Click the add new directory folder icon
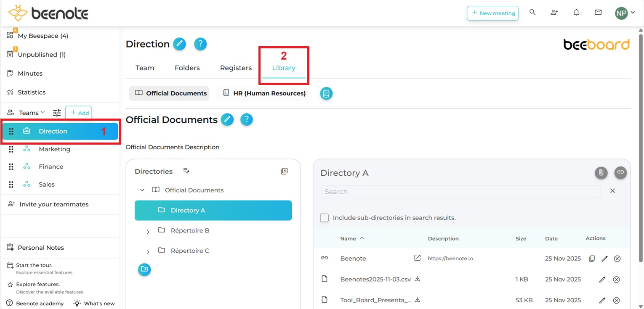644x309 pixels. [144, 269]
